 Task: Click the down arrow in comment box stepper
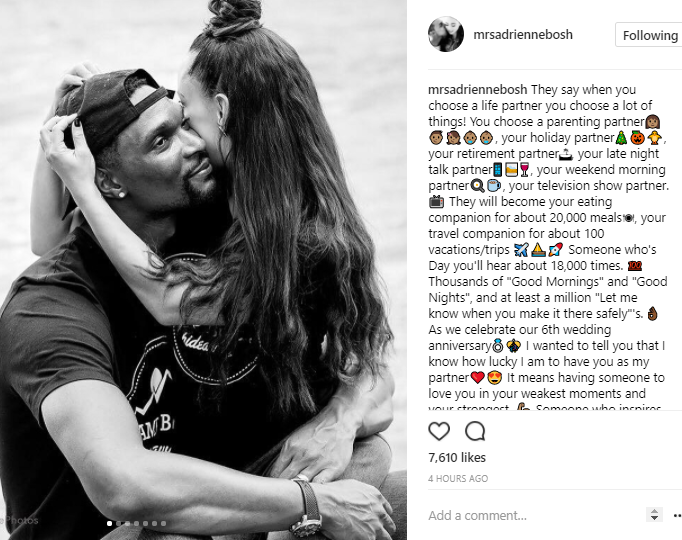655,518
